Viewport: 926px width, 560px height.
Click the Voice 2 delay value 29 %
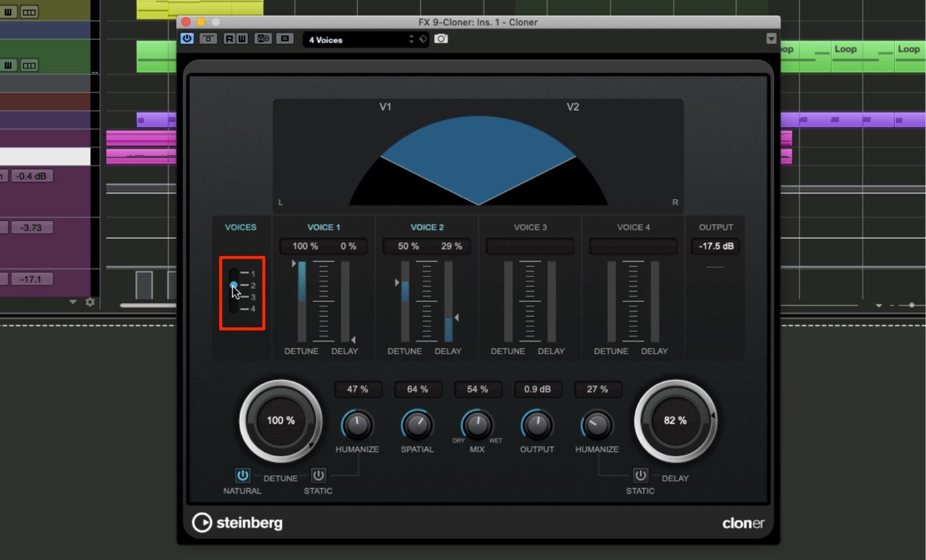[451, 246]
